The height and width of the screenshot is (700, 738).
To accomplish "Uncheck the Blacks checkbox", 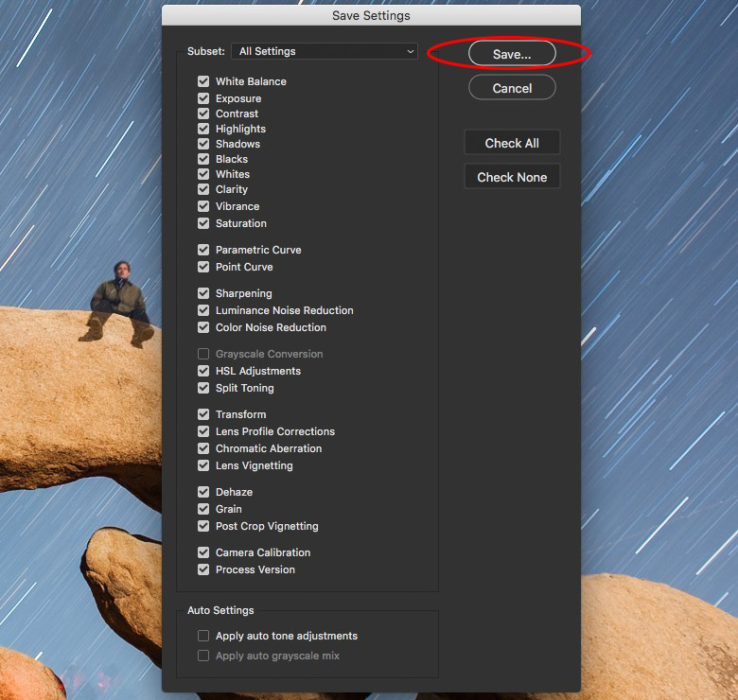I will tap(203, 159).
